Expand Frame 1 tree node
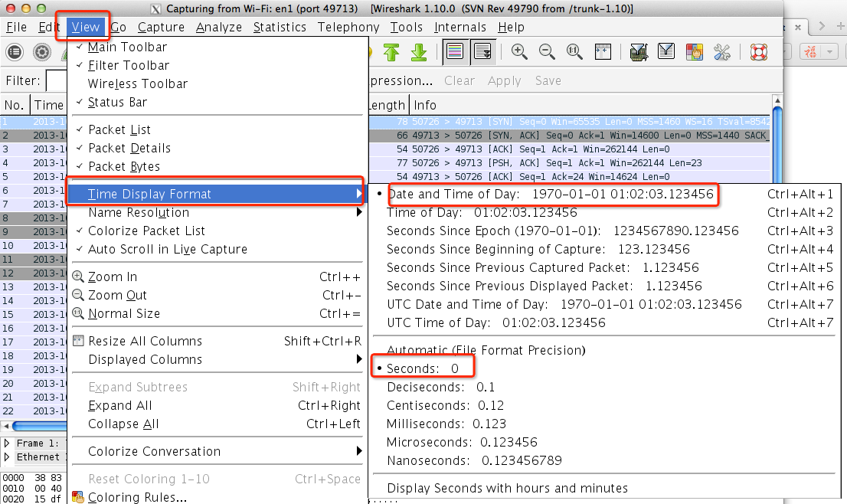 tap(7, 443)
